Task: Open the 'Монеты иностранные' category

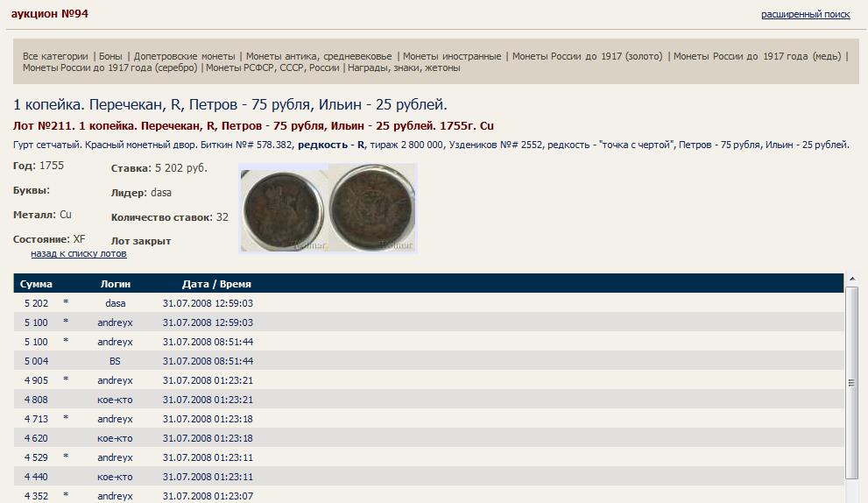Action: [x=452, y=56]
